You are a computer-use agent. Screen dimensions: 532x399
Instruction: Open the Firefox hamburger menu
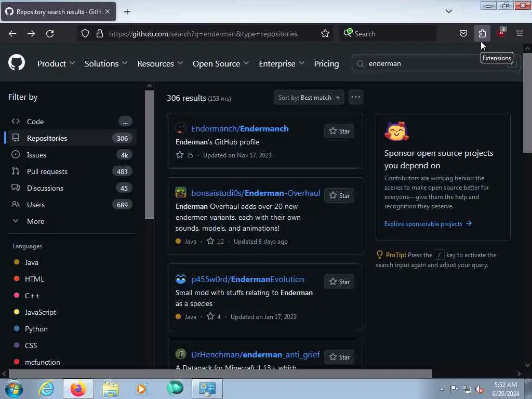[520, 33]
